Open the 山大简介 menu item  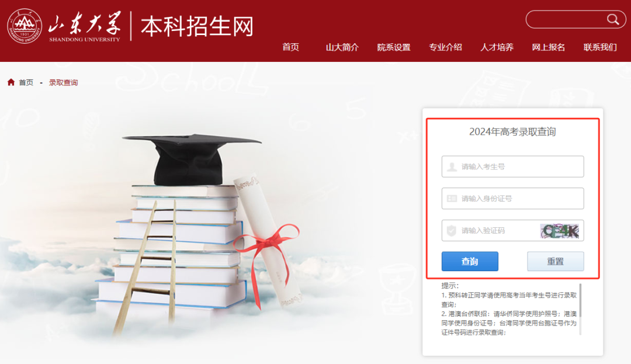pyautogui.click(x=342, y=47)
